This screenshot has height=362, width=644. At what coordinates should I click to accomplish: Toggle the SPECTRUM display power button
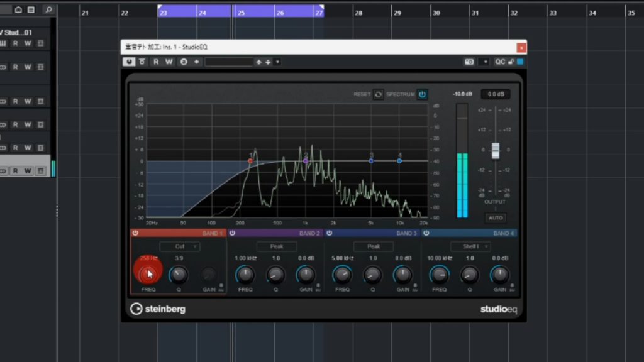tap(422, 94)
